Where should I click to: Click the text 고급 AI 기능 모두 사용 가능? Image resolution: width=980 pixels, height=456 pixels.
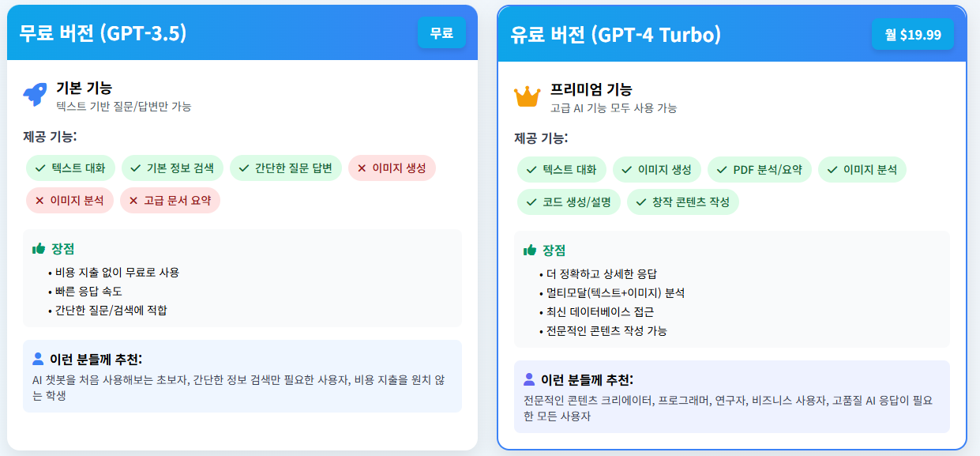pos(614,107)
